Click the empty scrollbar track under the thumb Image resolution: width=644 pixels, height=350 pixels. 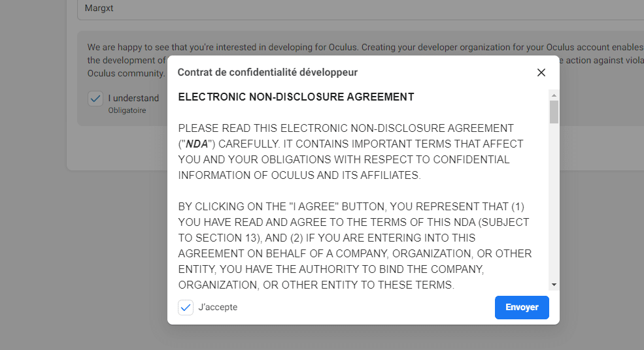click(554, 201)
